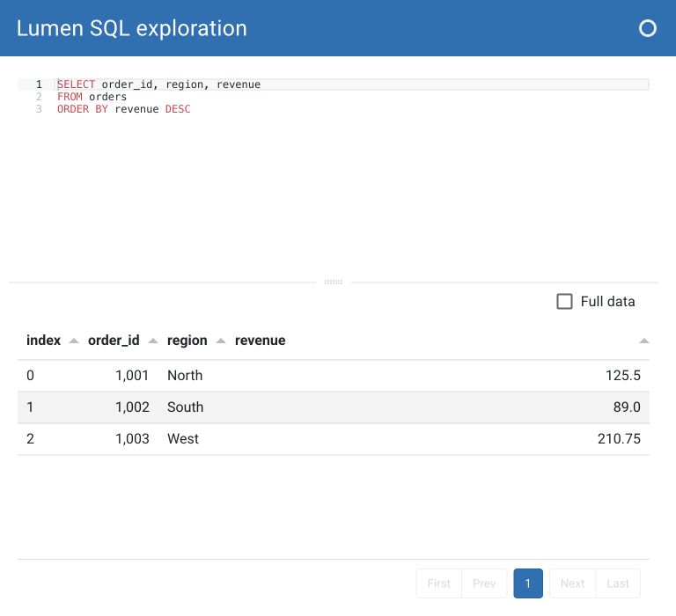
Task: Go to the Prev page
Action: (484, 583)
